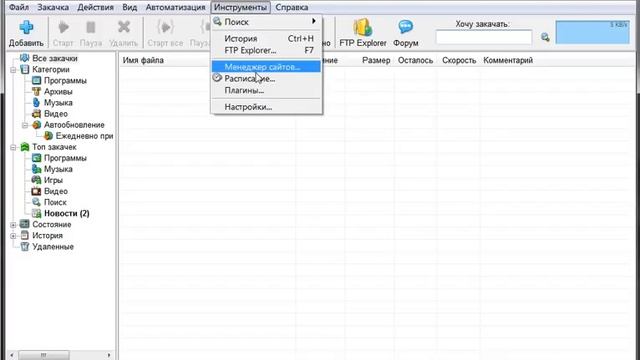Image resolution: width=640 pixels, height=360 pixels.
Task: Select the Архивы category
Action: point(58,91)
